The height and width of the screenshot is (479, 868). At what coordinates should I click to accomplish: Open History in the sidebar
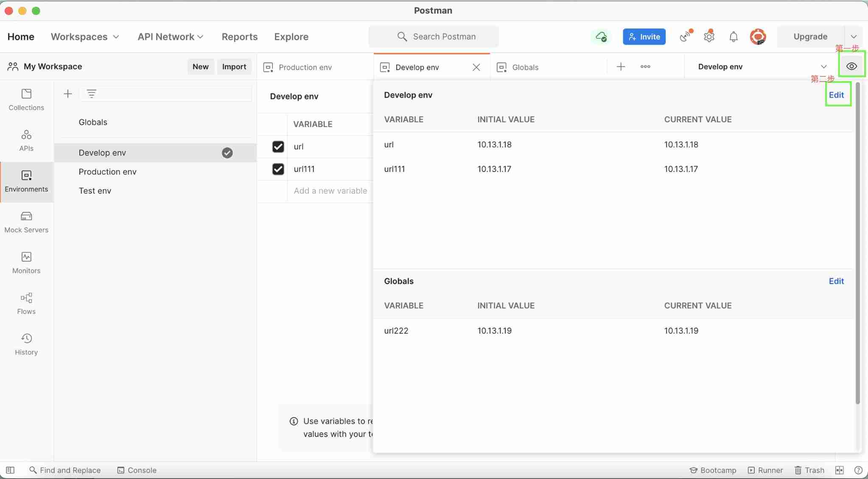pyautogui.click(x=26, y=344)
